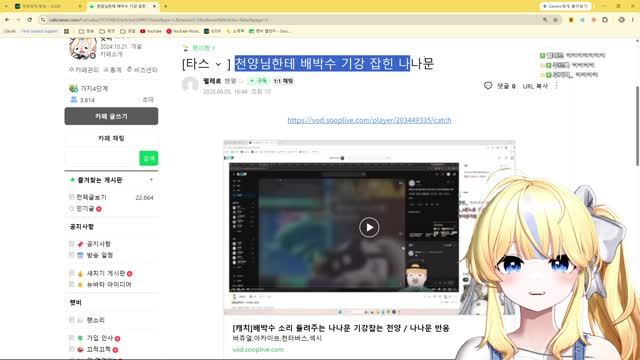Click the cafe search input field
This screenshot has width=640, height=360.
(102, 158)
